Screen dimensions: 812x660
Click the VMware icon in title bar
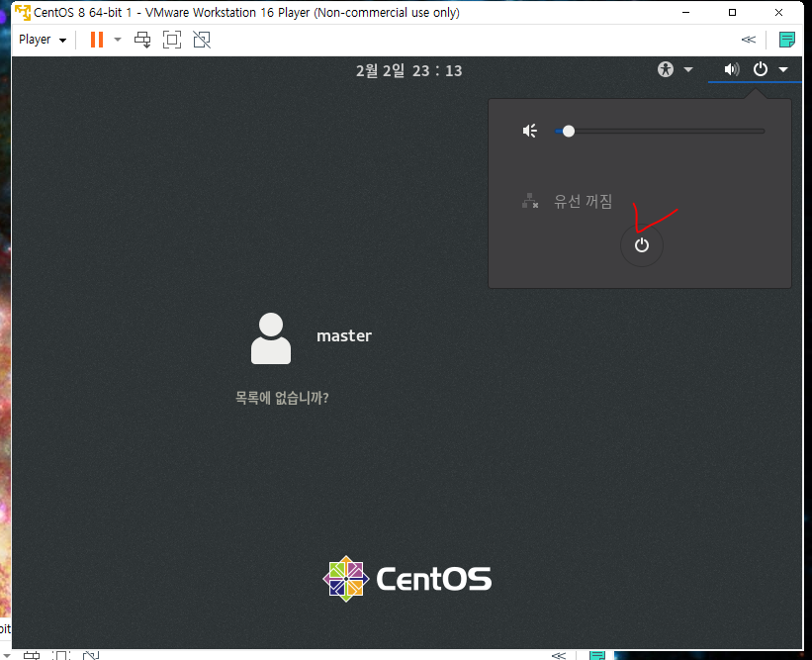tap(23, 13)
